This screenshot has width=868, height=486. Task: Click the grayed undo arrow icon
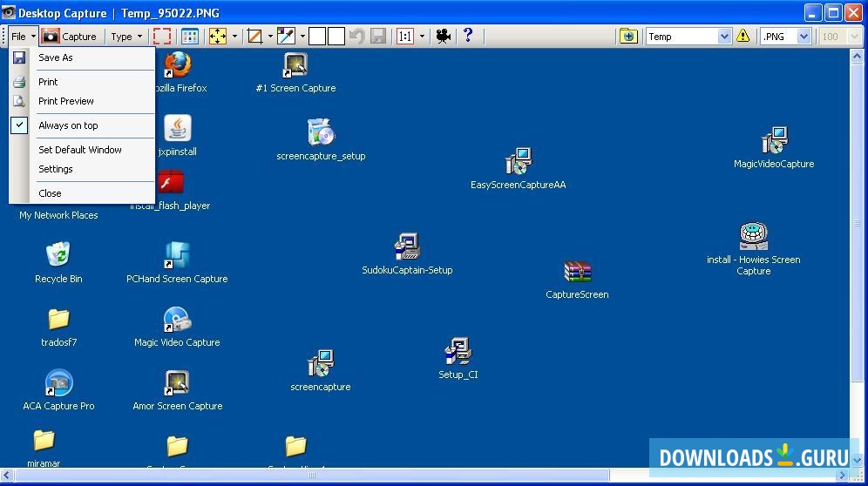click(356, 37)
